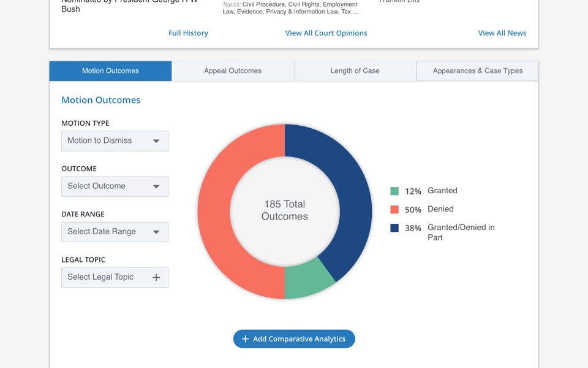Click the green Granted chart segment

pos(307,280)
